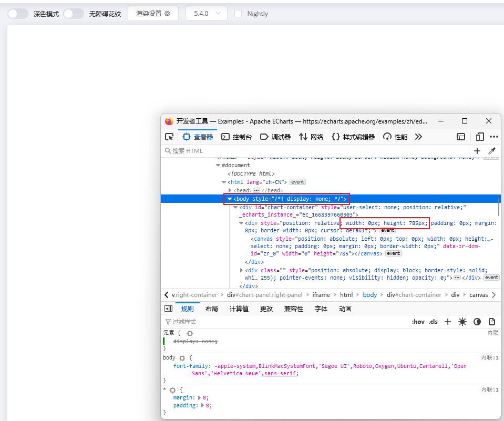Open the 计算值 computed panel tab
This screenshot has width=504, height=421.
pos(239,309)
